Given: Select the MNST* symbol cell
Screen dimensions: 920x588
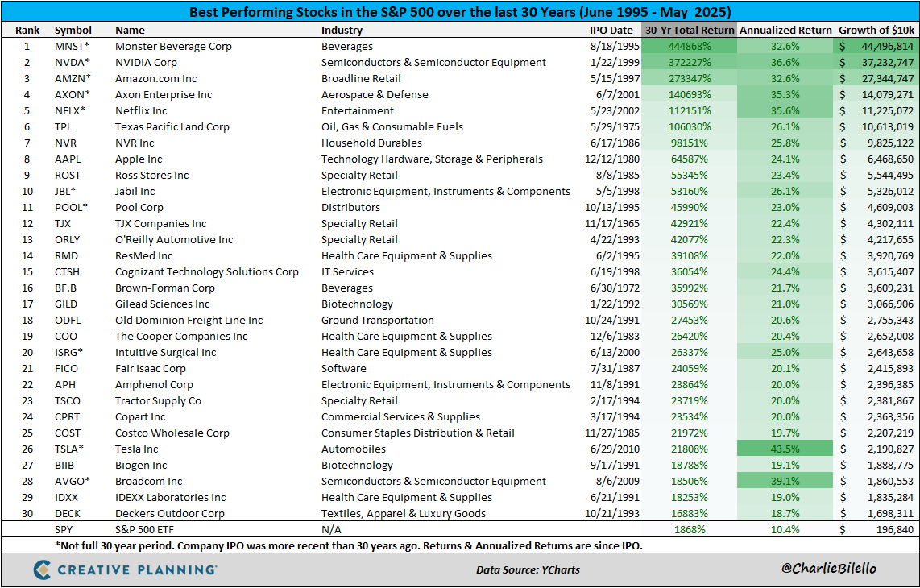Looking at the screenshot, I should tap(73, 47).
